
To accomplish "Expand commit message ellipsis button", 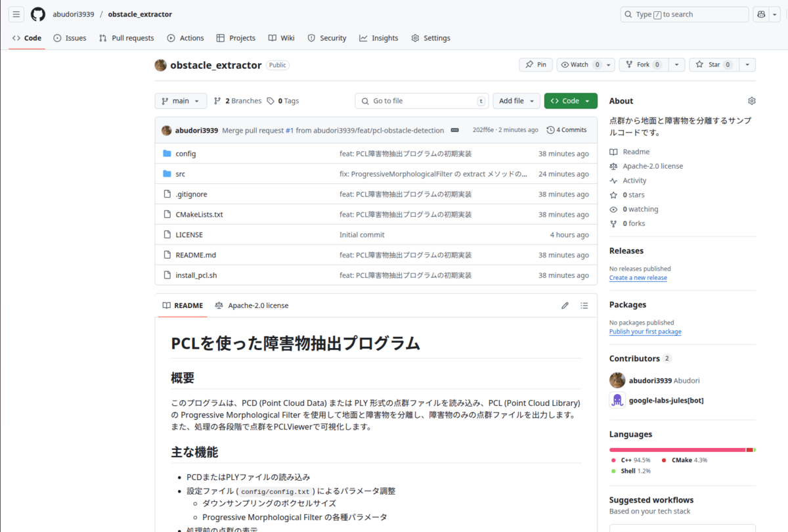I will point(454,130).
